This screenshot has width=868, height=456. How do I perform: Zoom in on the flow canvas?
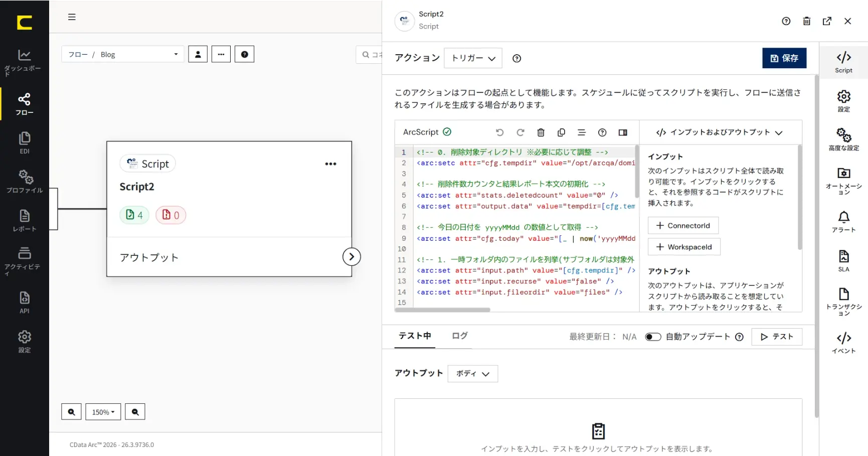71,412
